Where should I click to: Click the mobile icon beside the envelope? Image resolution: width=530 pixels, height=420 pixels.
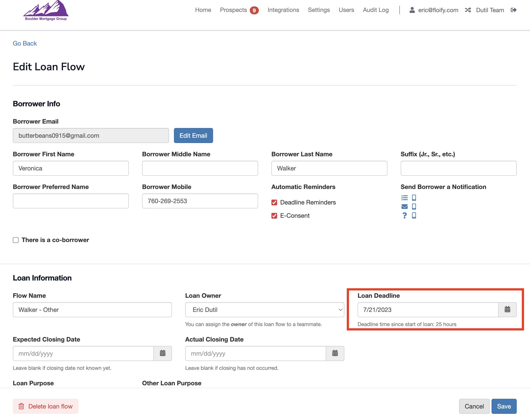[x=414, y=206]
